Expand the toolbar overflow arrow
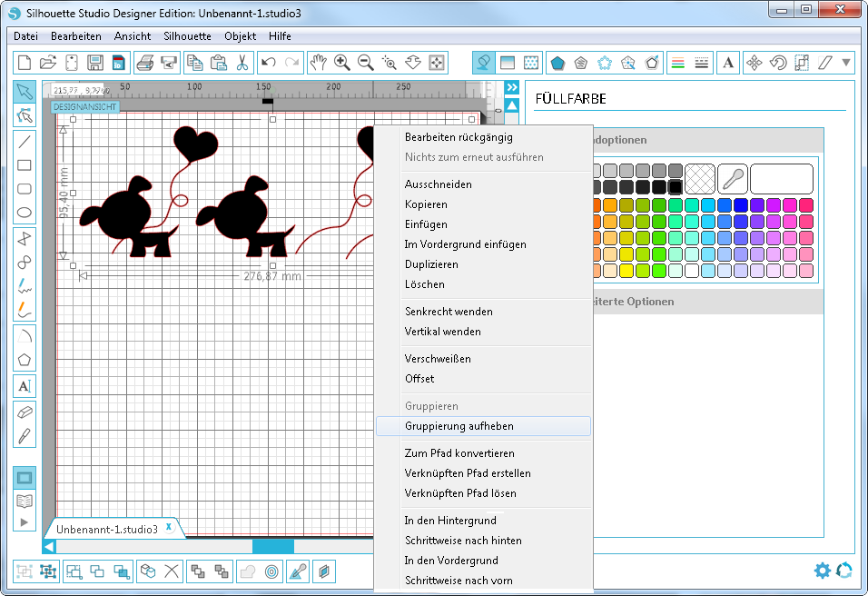Screen dimensions: 868x596 pyautogui.click(x=847, y=63)
